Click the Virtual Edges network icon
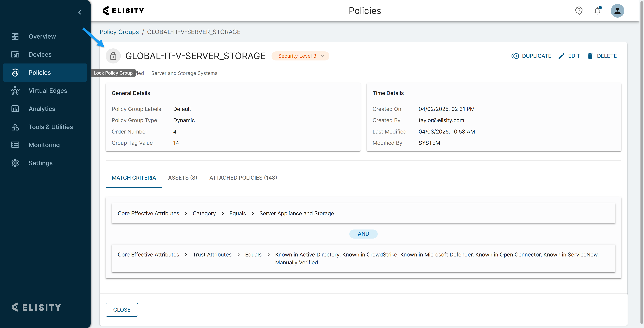Image resolution: width=644 pixels, height=328 pixels. (x=15, y=91)
